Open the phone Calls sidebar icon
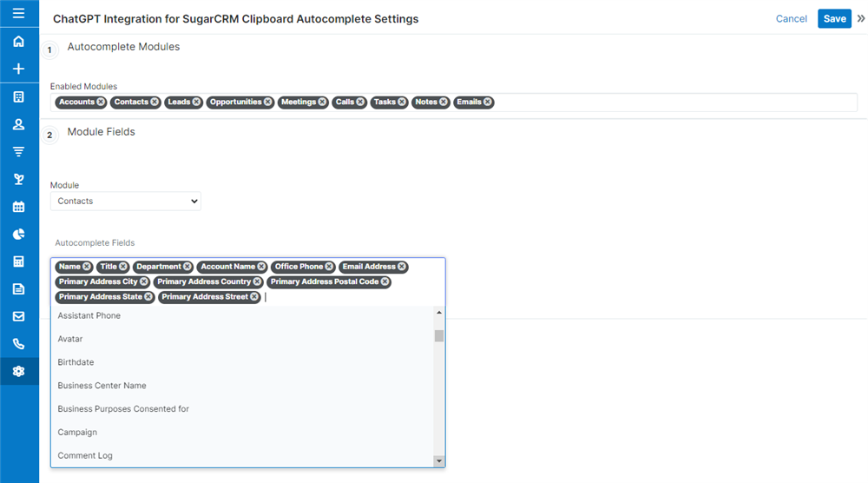The image size is (868, 483). [x=18, y=344]
